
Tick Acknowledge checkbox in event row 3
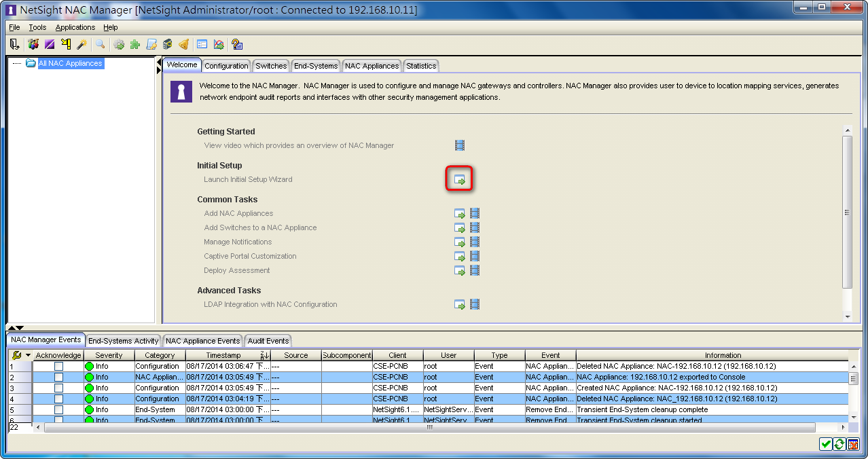pyautogui.click(x=58, y=388)
